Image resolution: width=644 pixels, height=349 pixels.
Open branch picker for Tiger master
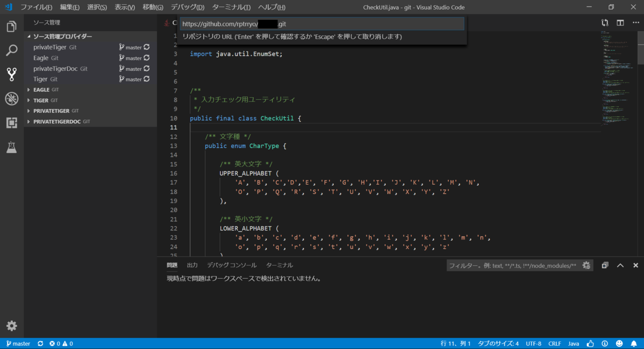(x=130, y=79)
